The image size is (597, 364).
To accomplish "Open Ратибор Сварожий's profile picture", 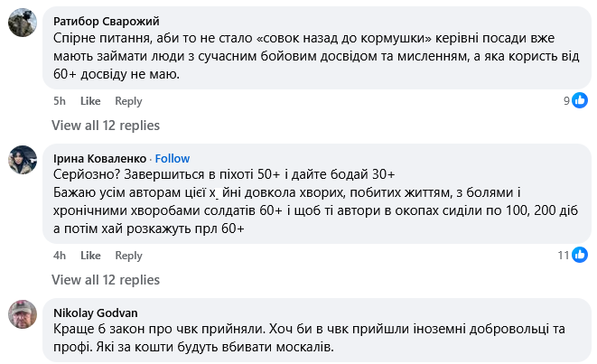I will [x=23, y=23].
